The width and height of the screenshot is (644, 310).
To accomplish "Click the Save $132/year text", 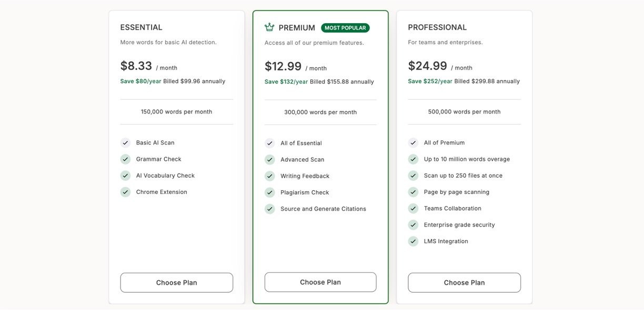I will point(286,82).
